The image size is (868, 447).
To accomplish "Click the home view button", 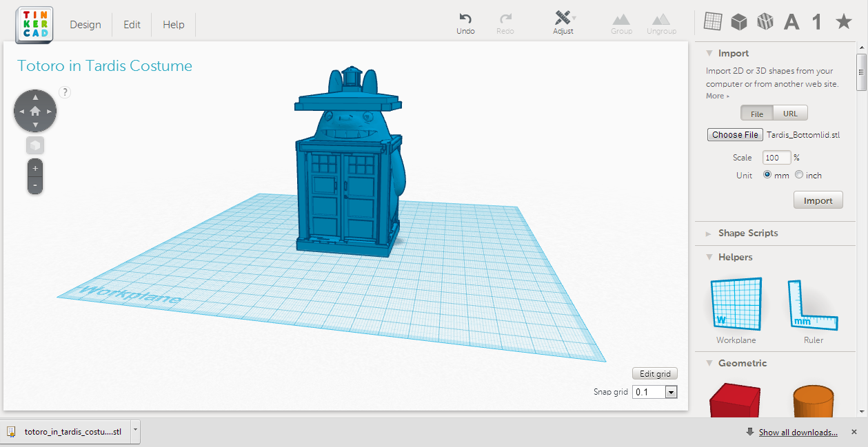I will pyautogui.click(x=35, y=111).
